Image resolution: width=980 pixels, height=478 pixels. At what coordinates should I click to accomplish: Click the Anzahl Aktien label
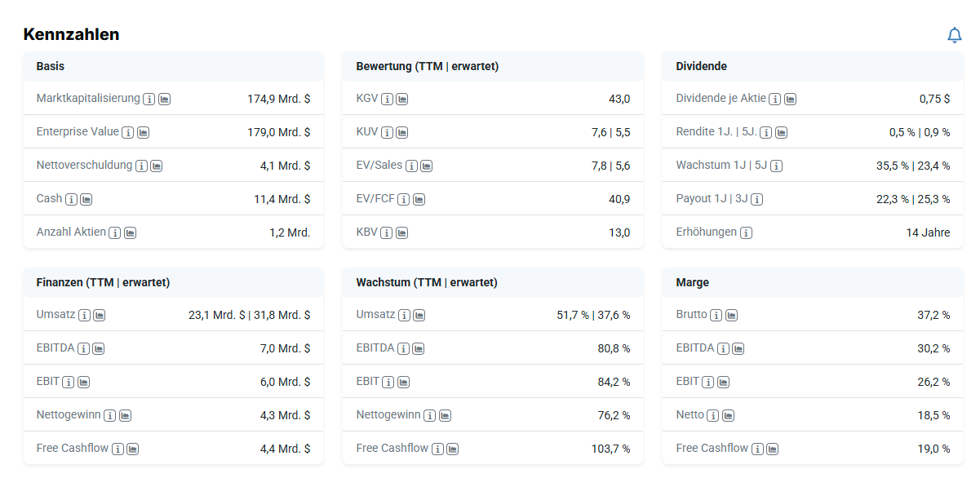pyautogui.click(x=71, y=232)
